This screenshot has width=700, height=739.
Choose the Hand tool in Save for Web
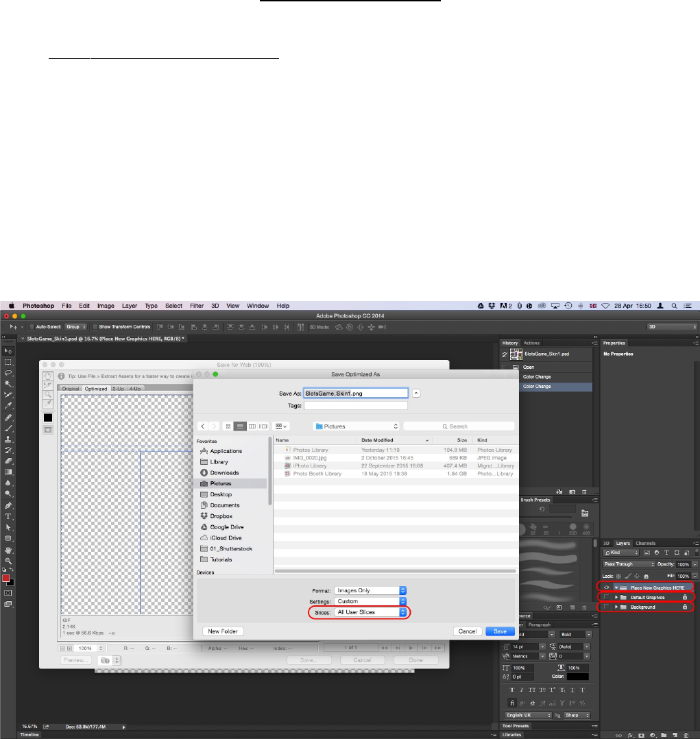[47, 376]
